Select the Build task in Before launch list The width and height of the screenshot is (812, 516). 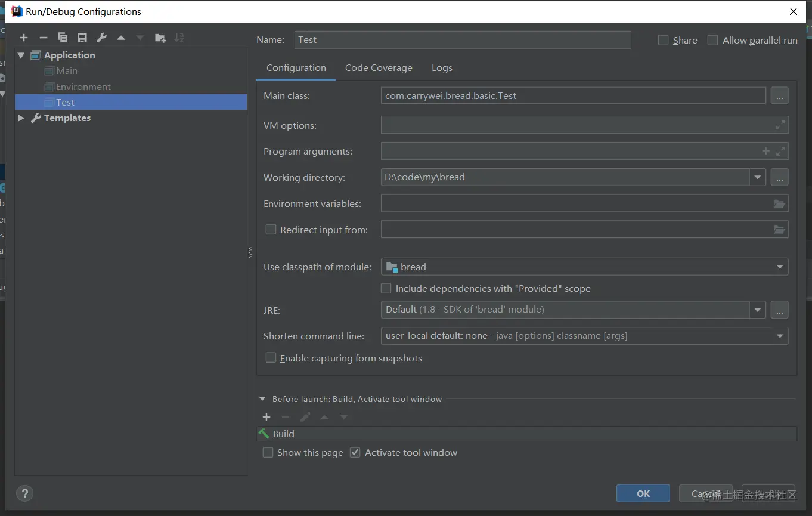(527, 434)
